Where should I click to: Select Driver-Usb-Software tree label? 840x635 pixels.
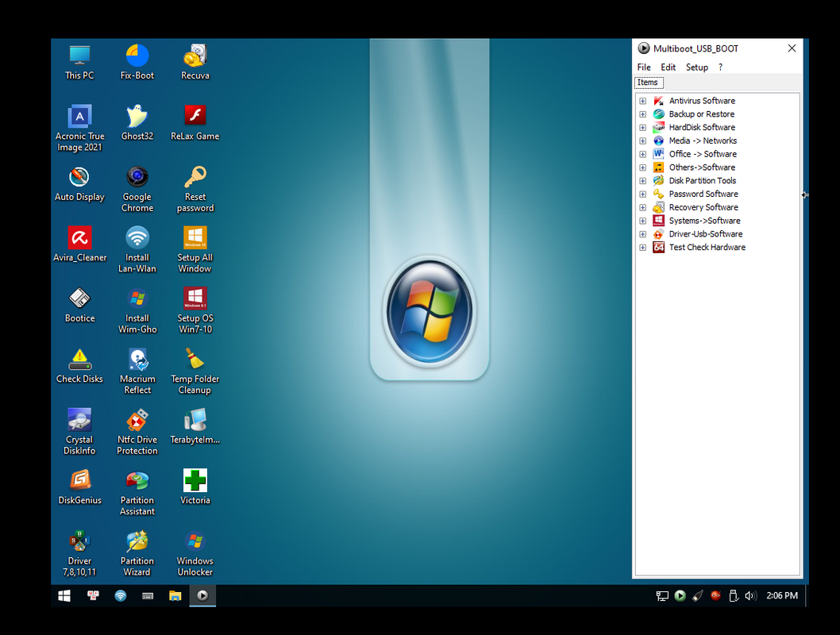(706, 234)
